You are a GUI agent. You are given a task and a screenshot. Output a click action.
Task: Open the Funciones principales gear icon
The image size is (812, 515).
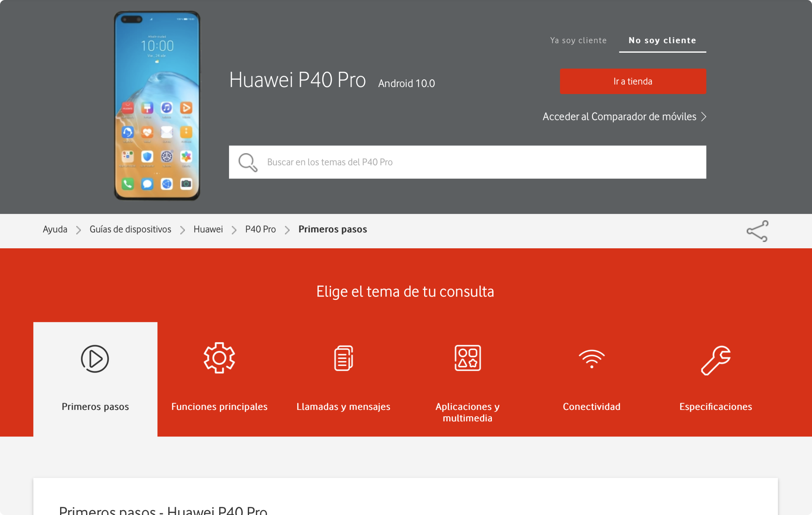coord(219,358)
